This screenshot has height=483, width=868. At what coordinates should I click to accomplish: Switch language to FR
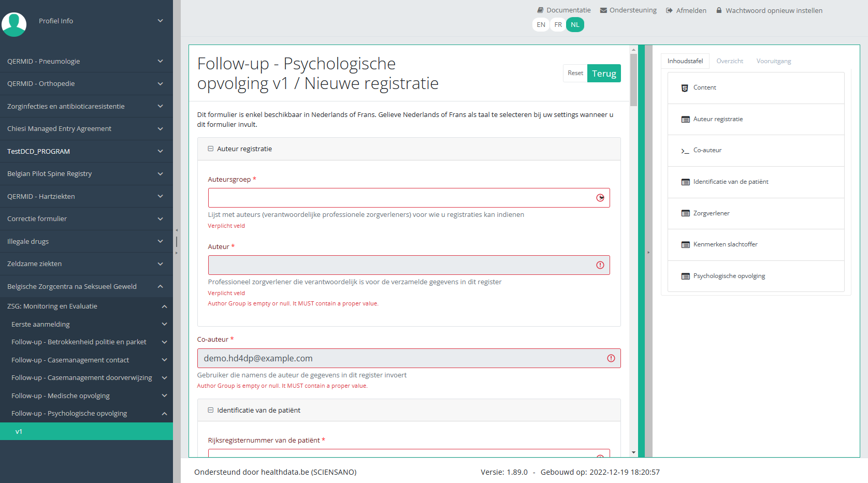(x=558, y=25)
